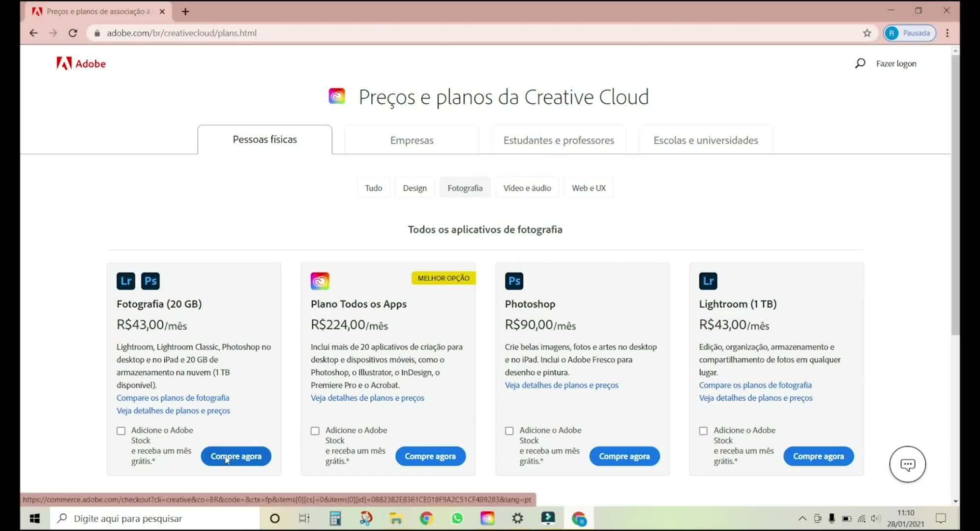Image resolution: width=980 pixels, height=531 pixels.
Task: Click the scrollbar down arrow at bottom right
Action: tap(955, 501)
